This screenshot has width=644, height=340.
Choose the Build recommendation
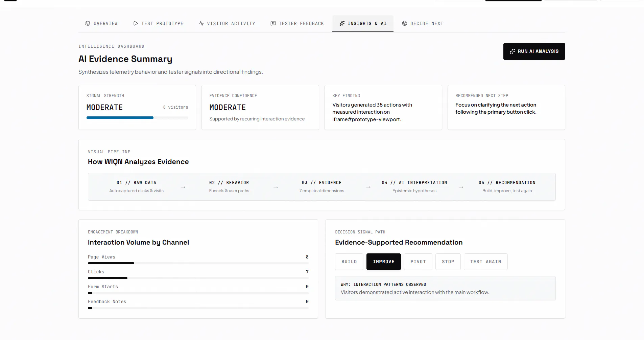pyautogui.click(x=349, y=262)
